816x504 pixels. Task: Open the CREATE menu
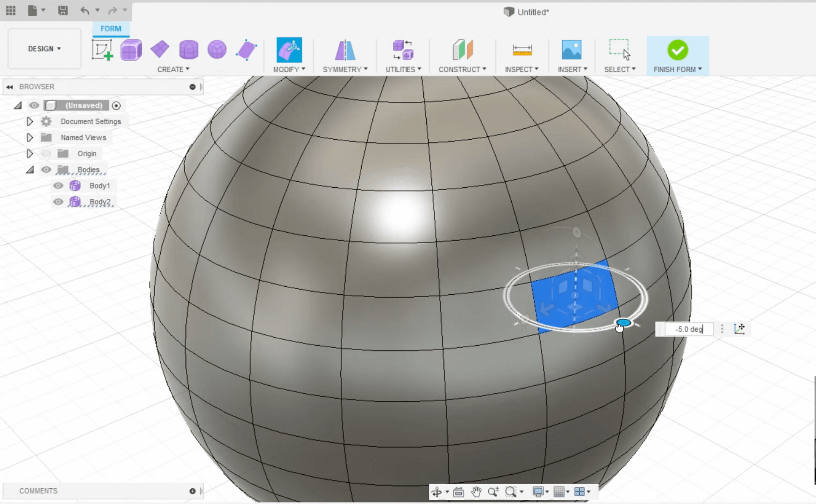[x=173, y=69]
